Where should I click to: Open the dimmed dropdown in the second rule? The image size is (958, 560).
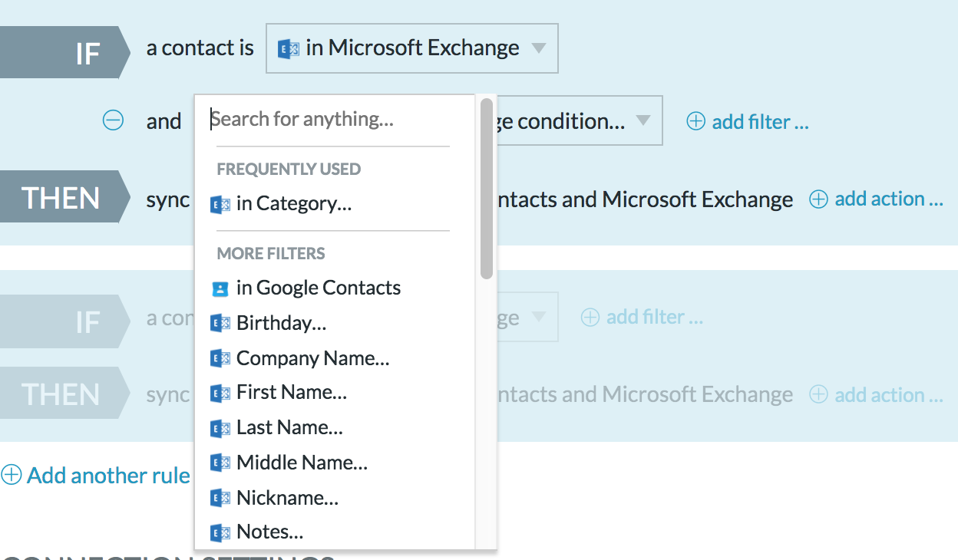click(527, 317)
